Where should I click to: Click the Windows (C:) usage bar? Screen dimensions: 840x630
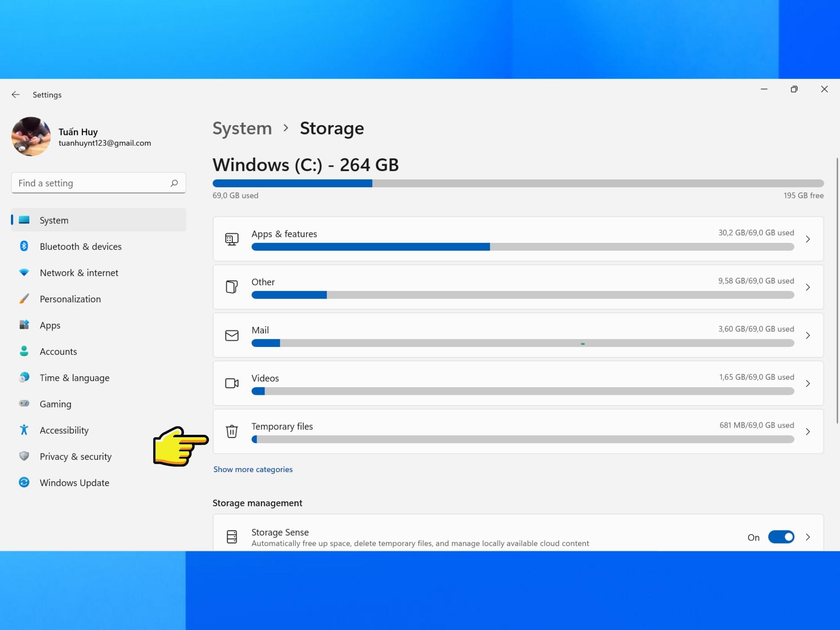518,183
